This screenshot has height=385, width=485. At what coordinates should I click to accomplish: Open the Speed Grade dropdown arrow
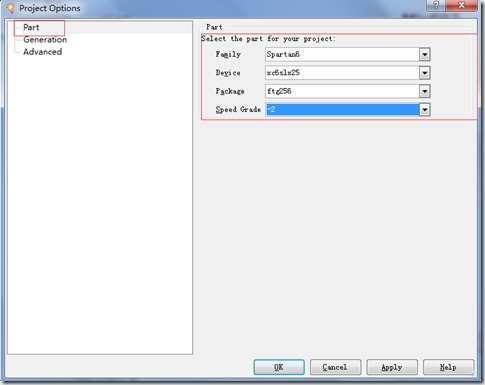pos(424,109)
